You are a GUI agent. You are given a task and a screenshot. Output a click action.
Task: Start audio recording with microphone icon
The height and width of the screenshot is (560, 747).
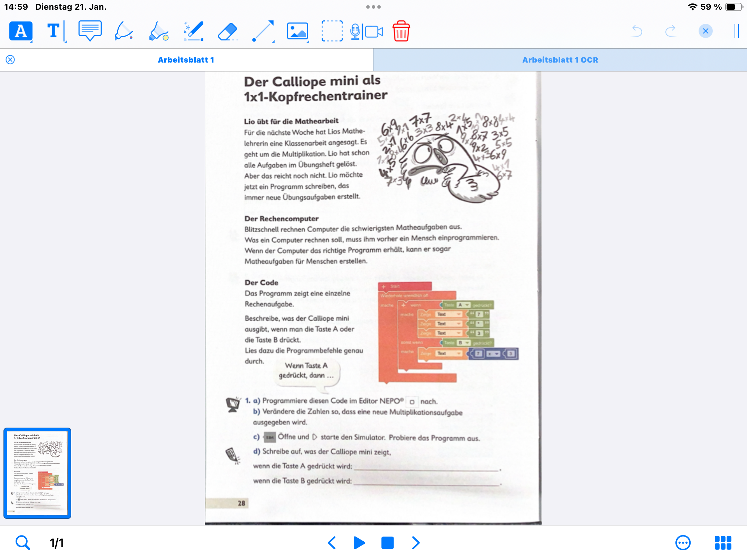(x=355, y=32)
